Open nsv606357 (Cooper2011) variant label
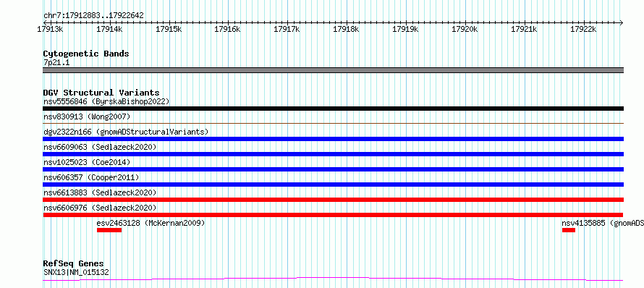This screenshot has width=644, height=288. click(x=91, y=177)
